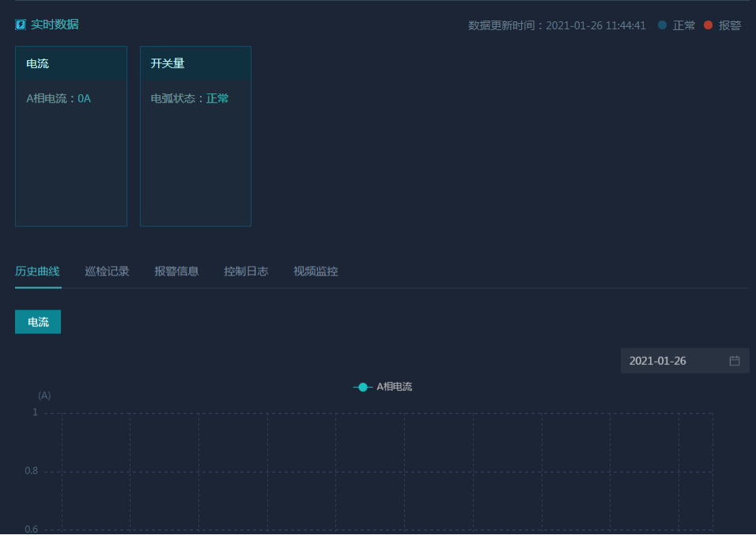
Task: Click the red 报警 status dot
Action: (708, 25)
